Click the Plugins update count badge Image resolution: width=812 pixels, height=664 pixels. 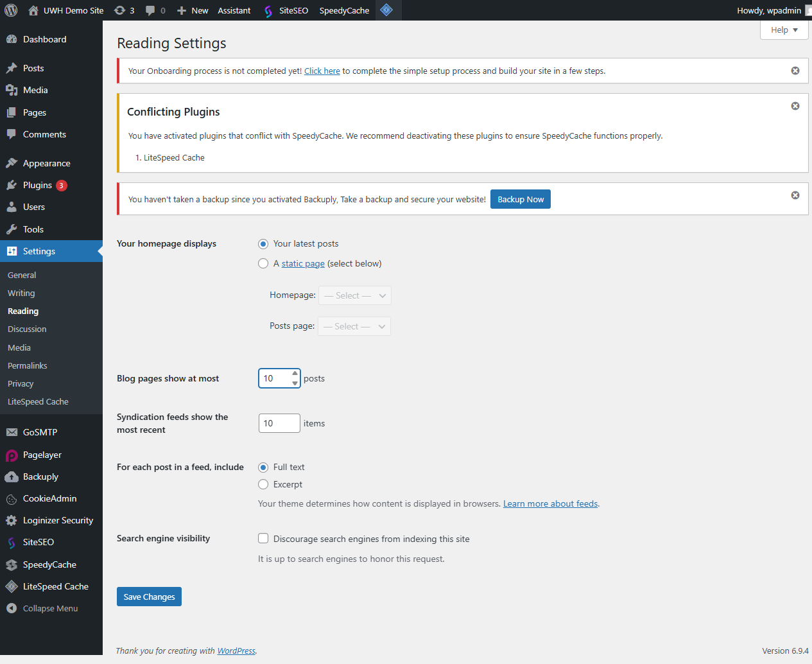click(x=62, y=186)
